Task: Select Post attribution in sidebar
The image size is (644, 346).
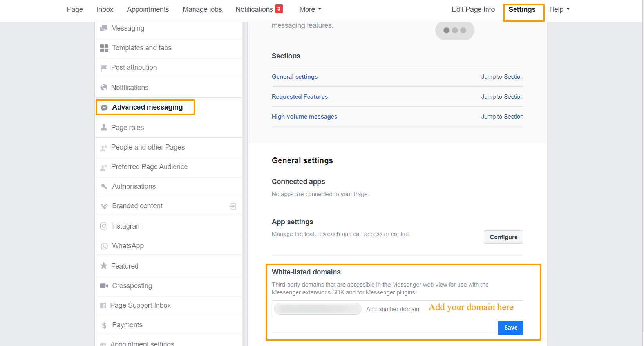Action: [168, 67]
